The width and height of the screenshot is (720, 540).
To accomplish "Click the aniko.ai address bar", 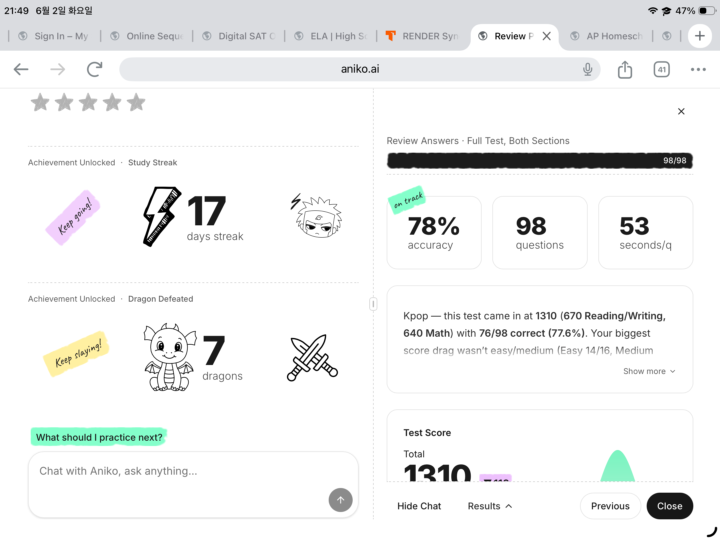I will pos(360,69).
